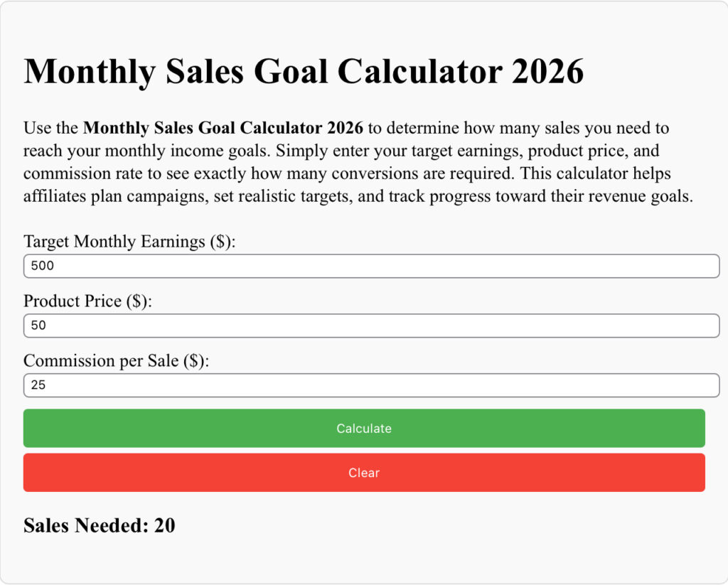Click the Calculate button text label

tap(364, 428)
